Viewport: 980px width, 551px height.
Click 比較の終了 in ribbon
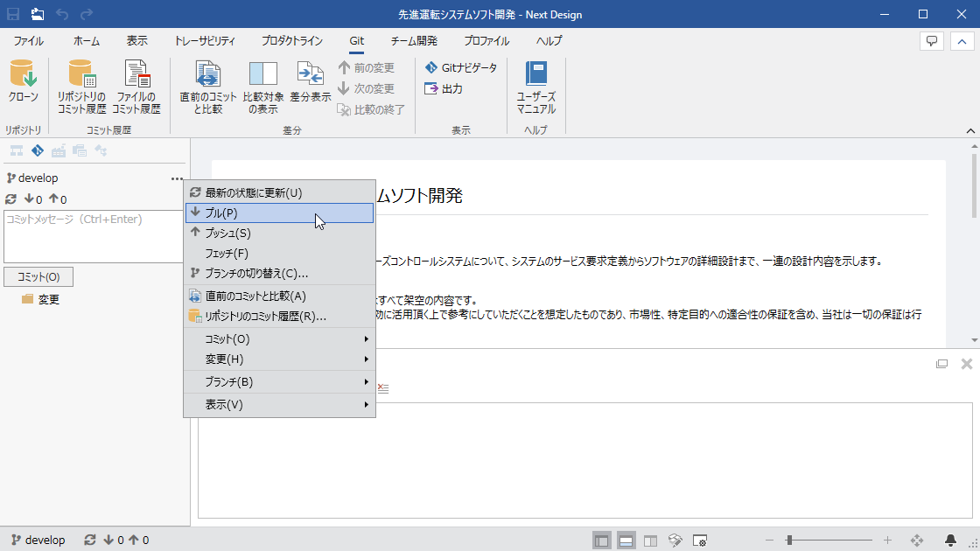pos(371,110)
